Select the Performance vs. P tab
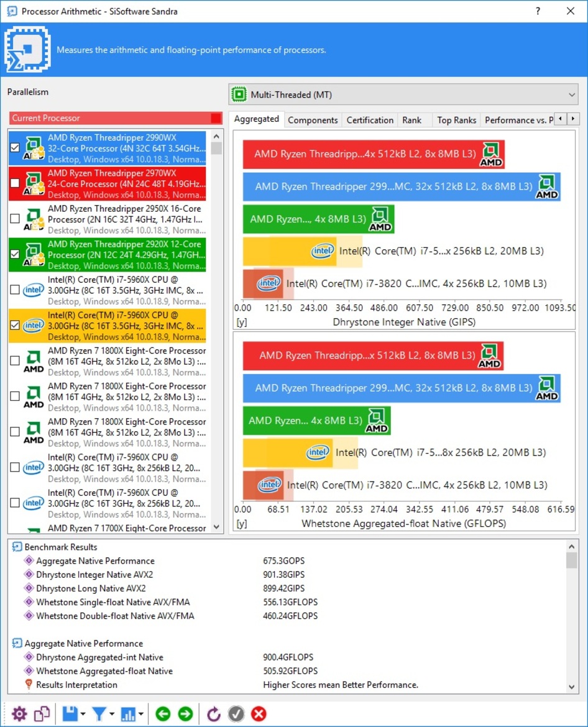The image size is (588, 727). [519, 120]
